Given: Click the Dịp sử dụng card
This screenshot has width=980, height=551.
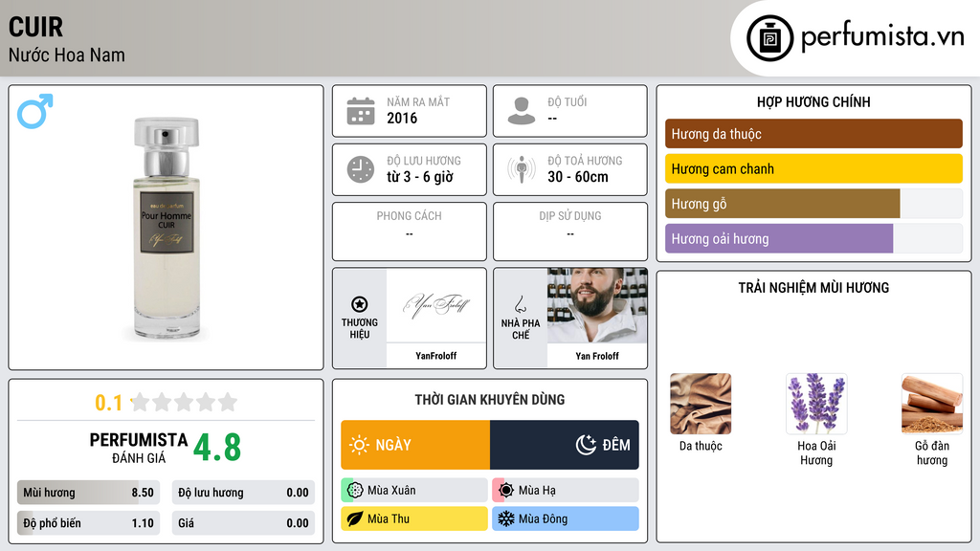Looking at the screenshot, I should tap(570, 231).
